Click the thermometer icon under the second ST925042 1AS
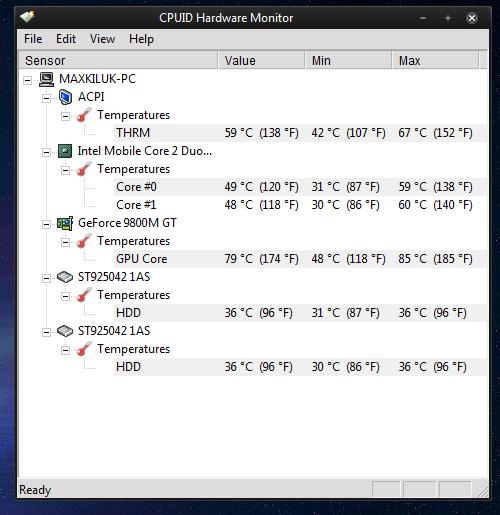 [x=84, y=349]
